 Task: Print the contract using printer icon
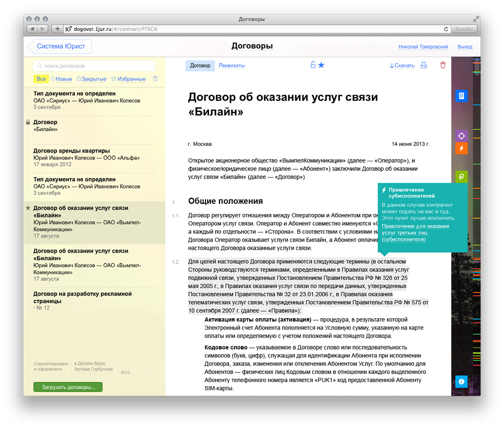[x=424, y=66]
